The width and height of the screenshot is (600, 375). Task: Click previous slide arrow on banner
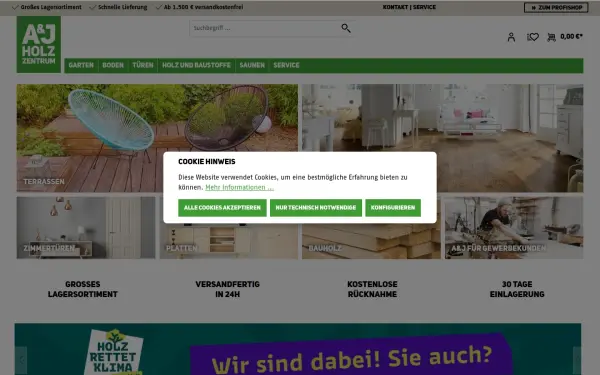(21, 360)
